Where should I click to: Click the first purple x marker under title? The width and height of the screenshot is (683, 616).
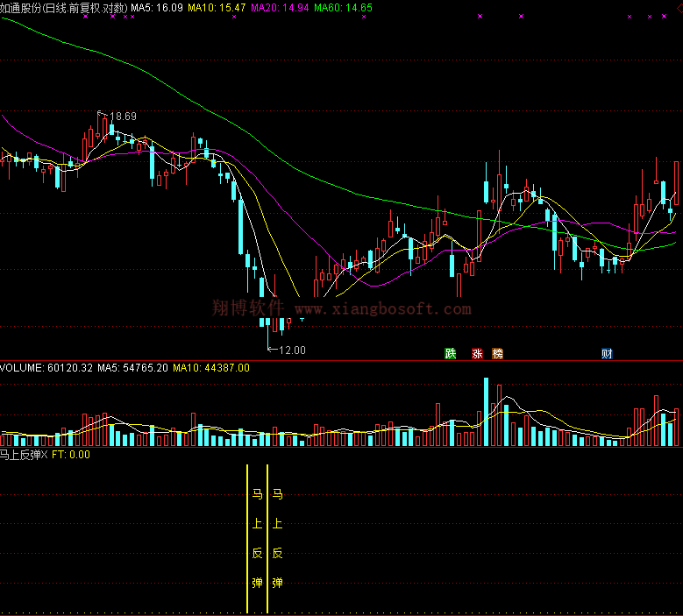pos(85,17)
